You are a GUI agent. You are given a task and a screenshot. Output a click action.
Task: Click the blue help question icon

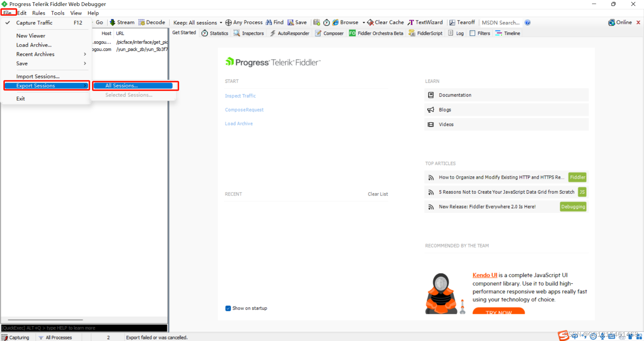point(527,22)
